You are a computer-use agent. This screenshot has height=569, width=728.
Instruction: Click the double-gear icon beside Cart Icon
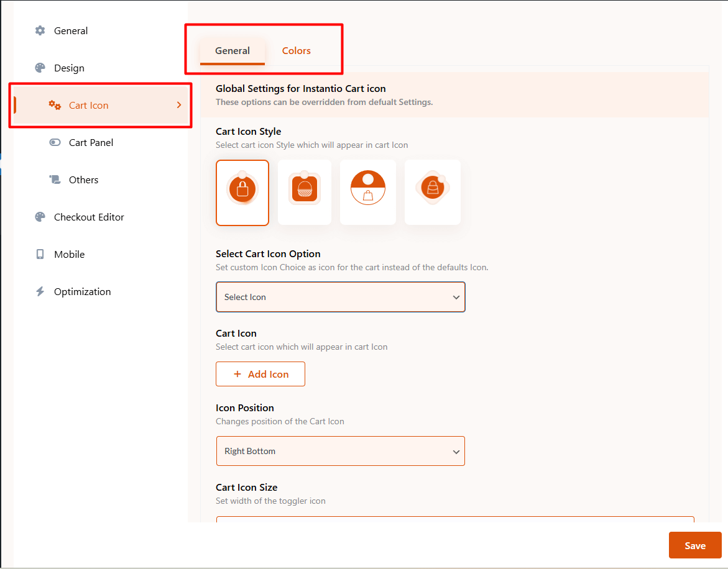55,105
